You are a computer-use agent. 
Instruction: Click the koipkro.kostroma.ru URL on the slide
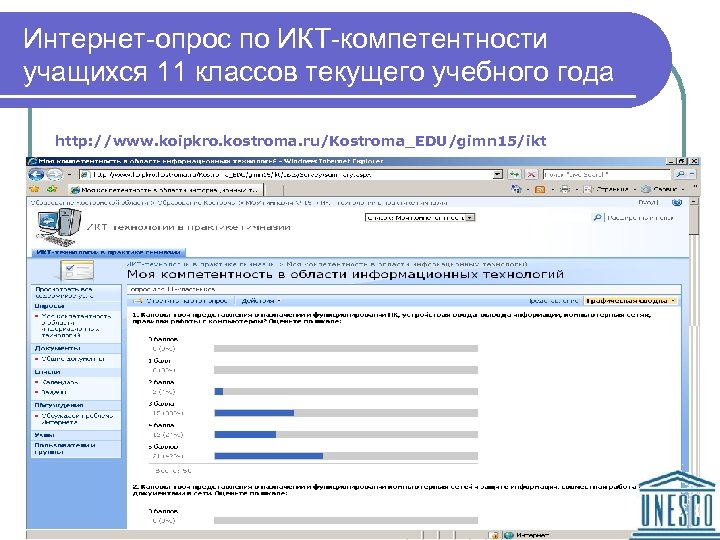[301, 141]
